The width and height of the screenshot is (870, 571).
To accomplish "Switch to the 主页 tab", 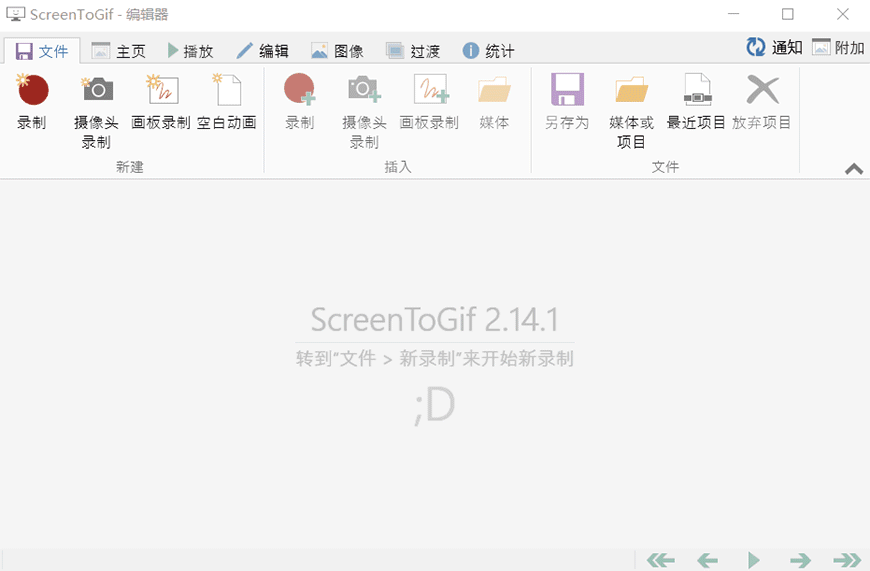I will point(119,51).
